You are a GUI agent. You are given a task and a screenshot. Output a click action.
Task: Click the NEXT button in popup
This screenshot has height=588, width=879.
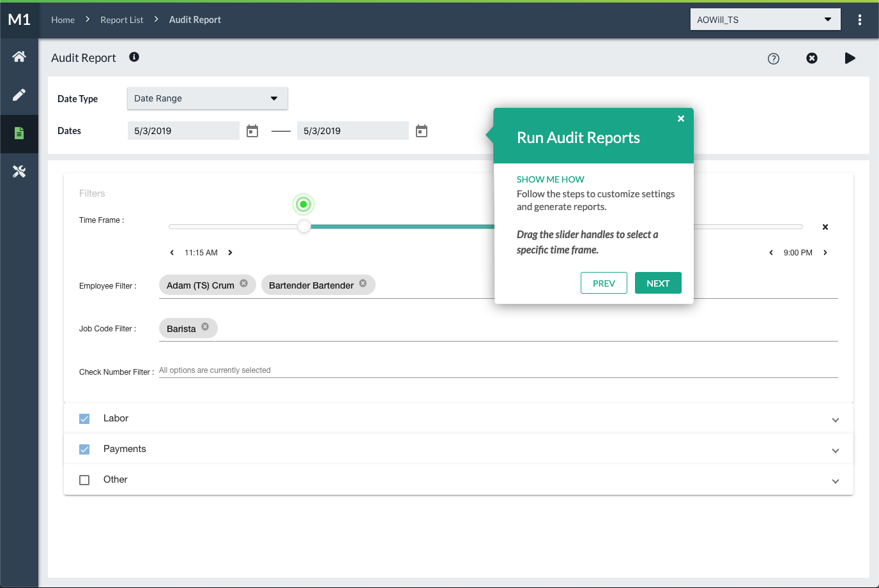658,283
